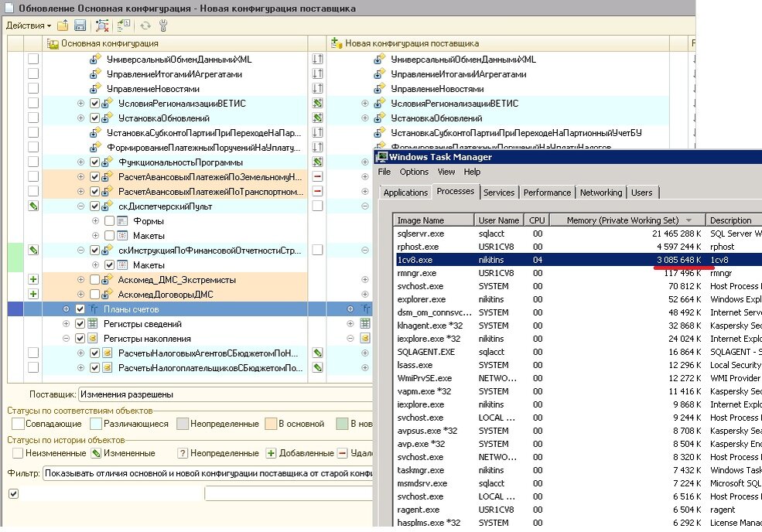
Task: Open the Действия dropdown menu
Action: point(29,26)
